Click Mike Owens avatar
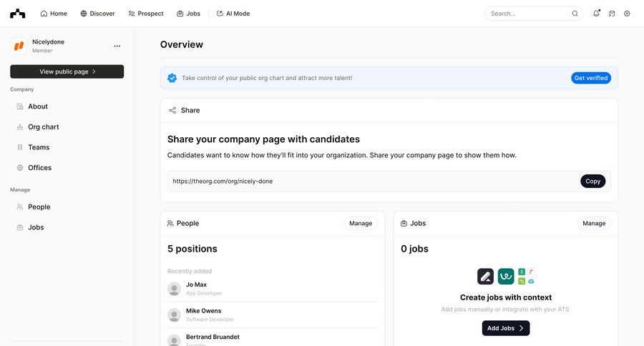Screen dimensions: 644x346 tap(174, 315)
